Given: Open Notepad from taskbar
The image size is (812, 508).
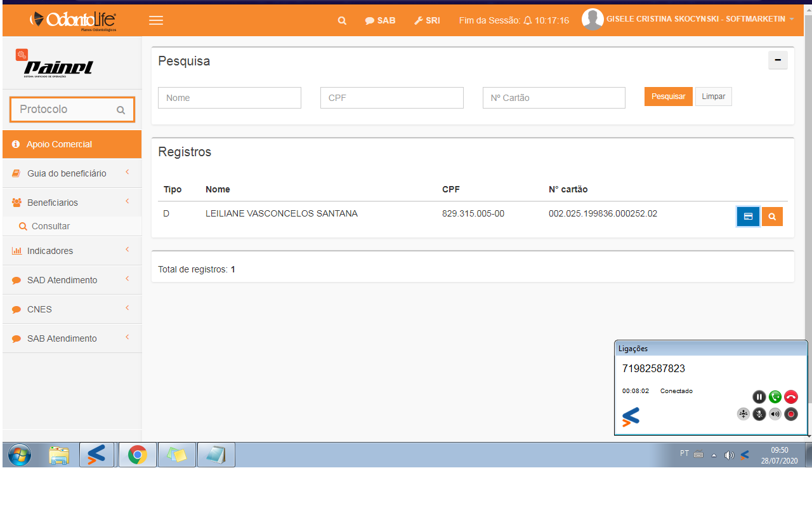Looking at the screenshot, I should click(x=216, y=455).
